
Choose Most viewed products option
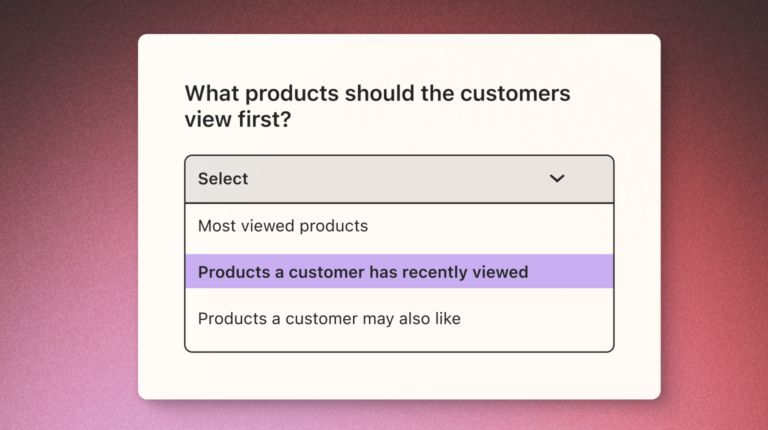399,226
